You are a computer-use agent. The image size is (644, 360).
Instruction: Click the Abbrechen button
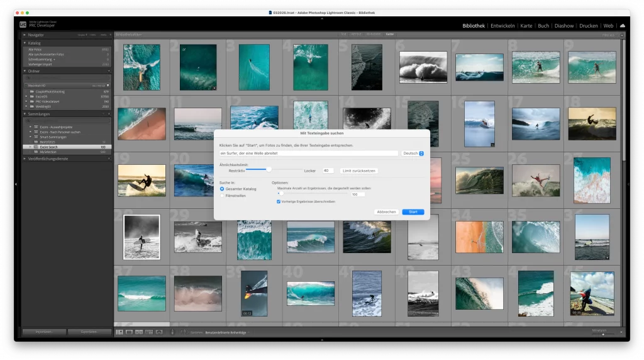386,212
